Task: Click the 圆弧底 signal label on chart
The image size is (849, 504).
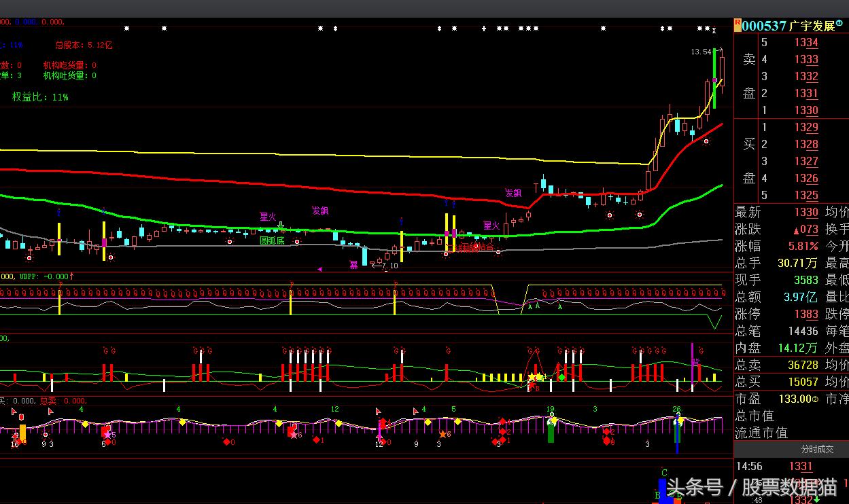Action: coord(272,240)
